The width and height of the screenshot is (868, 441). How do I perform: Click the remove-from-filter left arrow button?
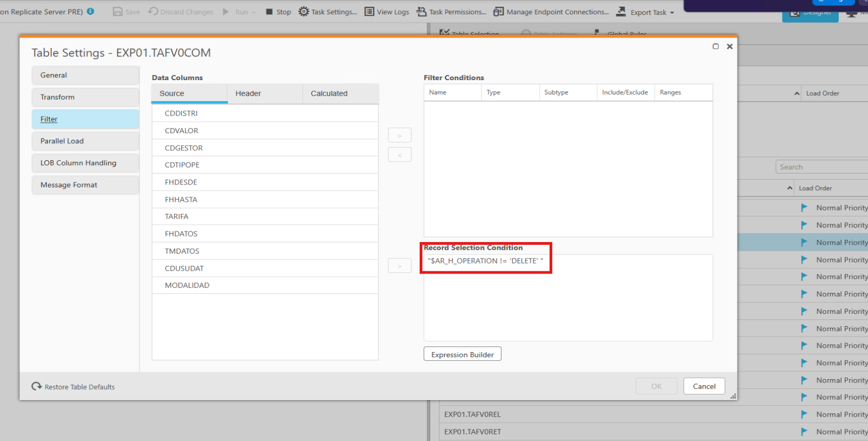pyautogui.click(x=400, y=155)
